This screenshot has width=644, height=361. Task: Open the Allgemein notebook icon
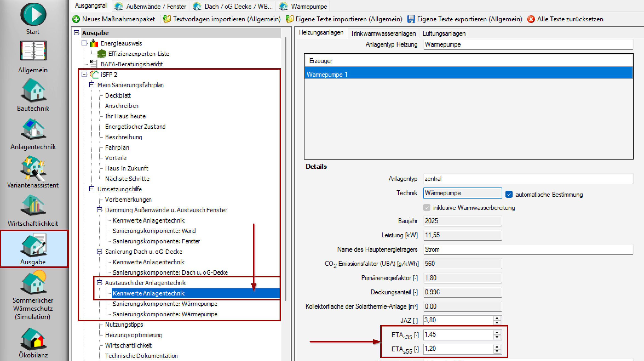pyautogui.click(x=33, y=51)
